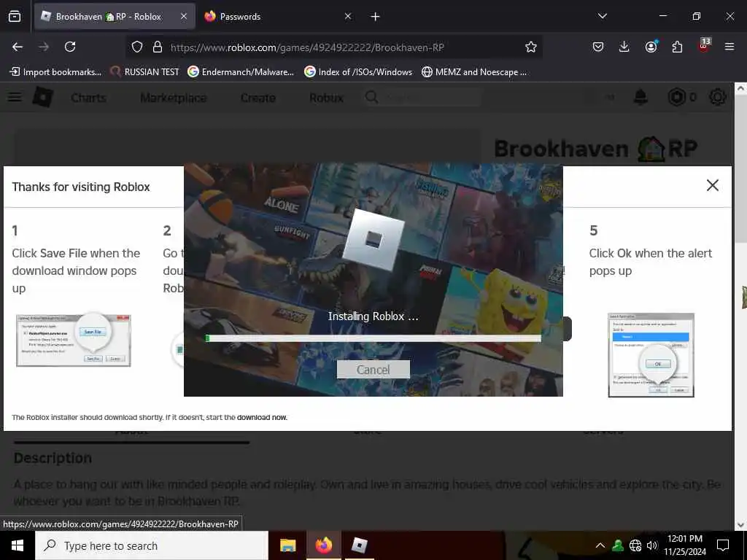The image size is (747, 560).
Task: Expand the list all tabs dropdown
Action: [x=603, y=16]
